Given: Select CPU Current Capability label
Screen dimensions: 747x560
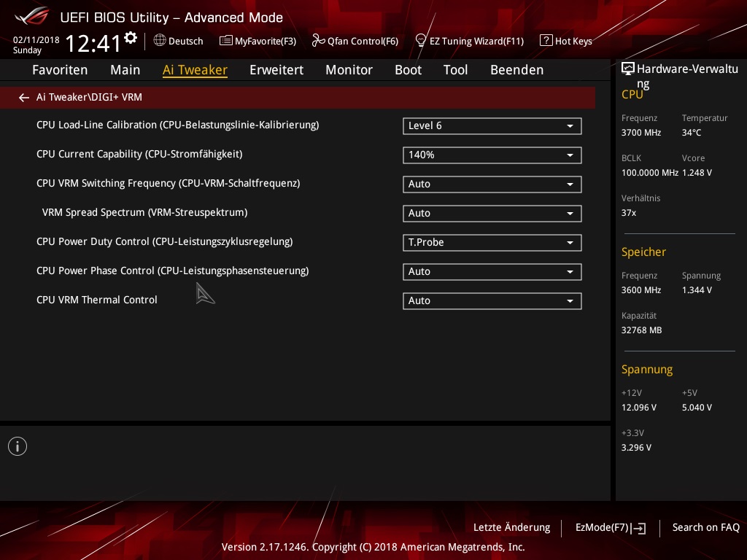Looking at the screenshot, I should 139,155.
